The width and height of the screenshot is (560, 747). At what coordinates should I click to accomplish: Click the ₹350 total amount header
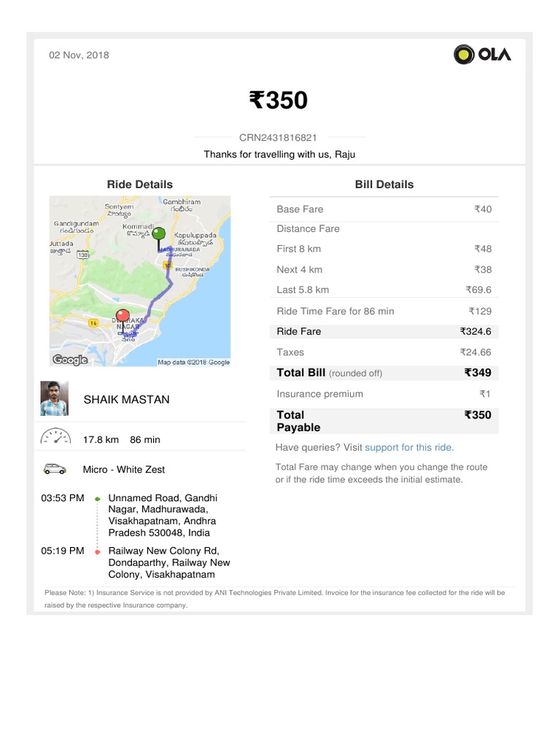279,100
